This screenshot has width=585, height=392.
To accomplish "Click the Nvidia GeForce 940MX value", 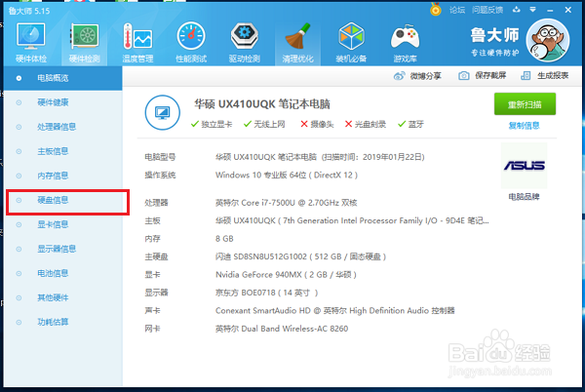I will pos(286,275).
